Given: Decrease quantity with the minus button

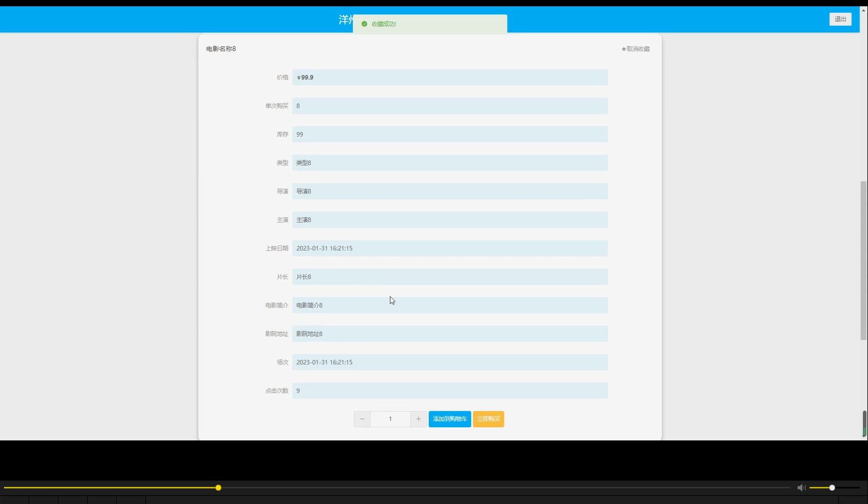Looking at the screenshot, I should (362, 419).
